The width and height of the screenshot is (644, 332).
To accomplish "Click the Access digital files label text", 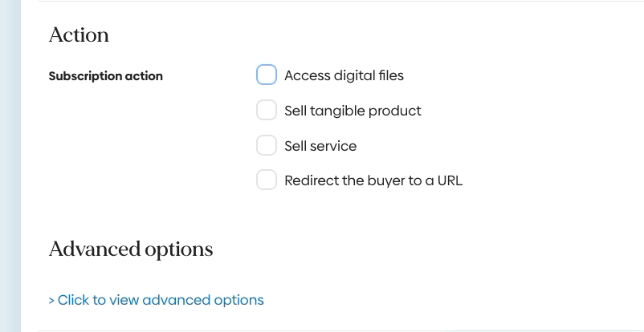I will tap(344, 75).
